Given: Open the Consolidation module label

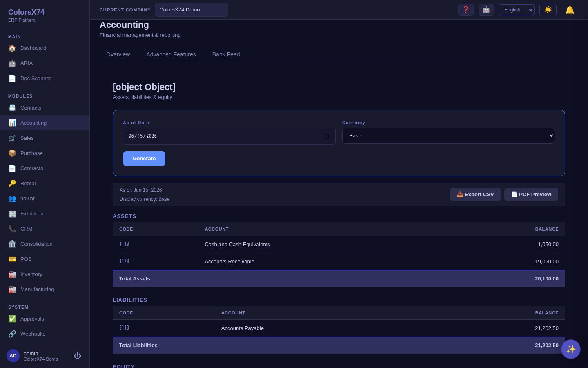Looking at the screenshot, I should coord(36,244).
